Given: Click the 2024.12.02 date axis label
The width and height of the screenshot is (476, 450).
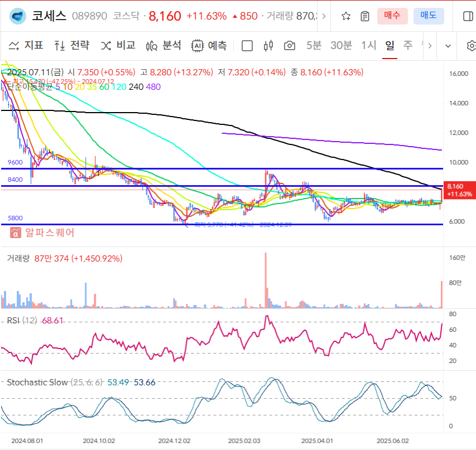Looking at the screenshot, I should point(174,441).
